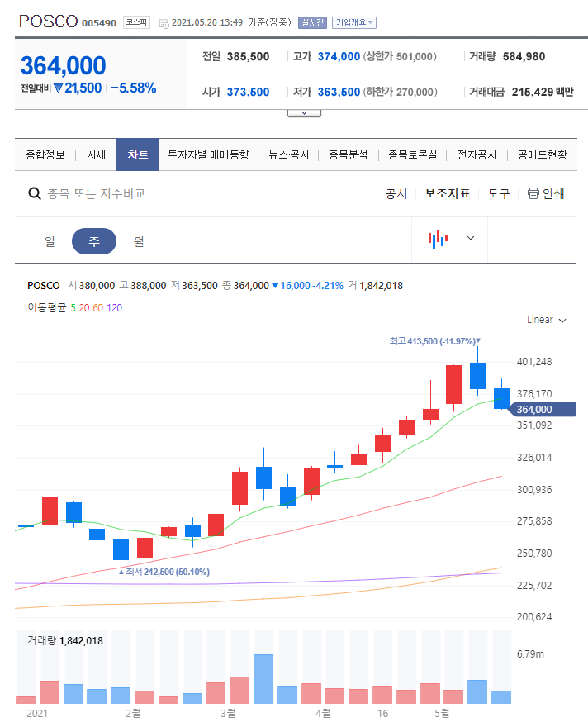Screen dimensions: 588x727
Task: Select the 월 monthly chart toggle
Action: coord(138,240)
